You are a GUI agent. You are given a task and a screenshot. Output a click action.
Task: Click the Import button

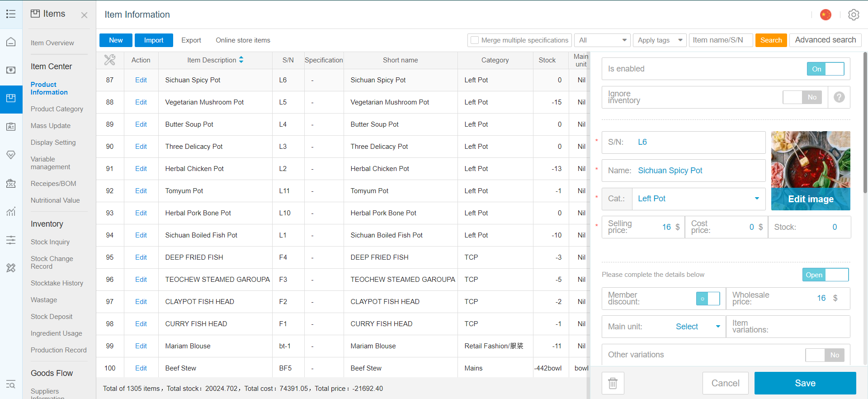click(x=154, y=40)
